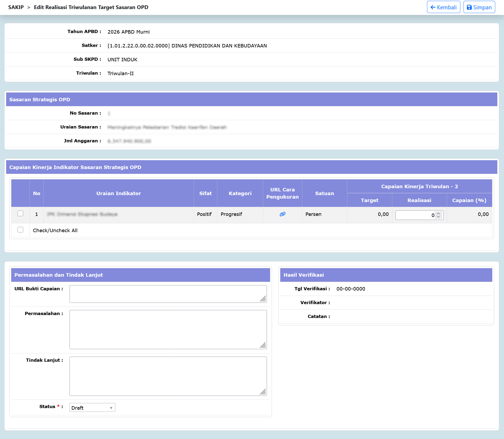Click into the Permasalahan textarea
504x439 pixels.
tap(168, 329)
